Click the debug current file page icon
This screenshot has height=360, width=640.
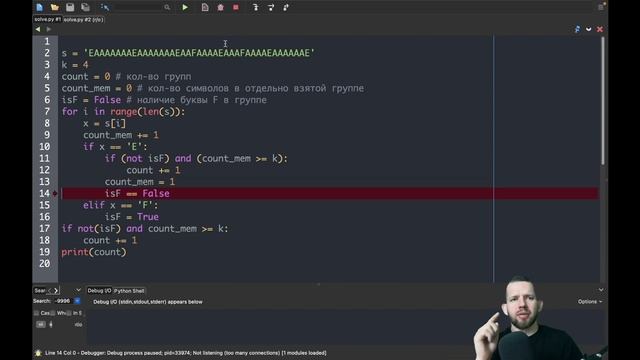pos(205,7)
